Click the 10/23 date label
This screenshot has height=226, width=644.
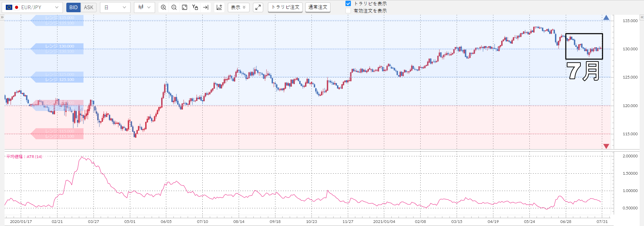point(311,222)
